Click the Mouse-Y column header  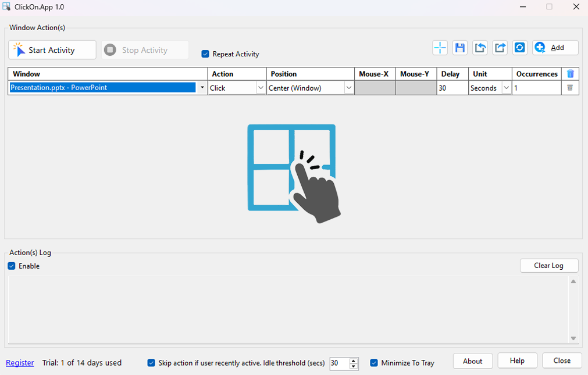(416, 74)
